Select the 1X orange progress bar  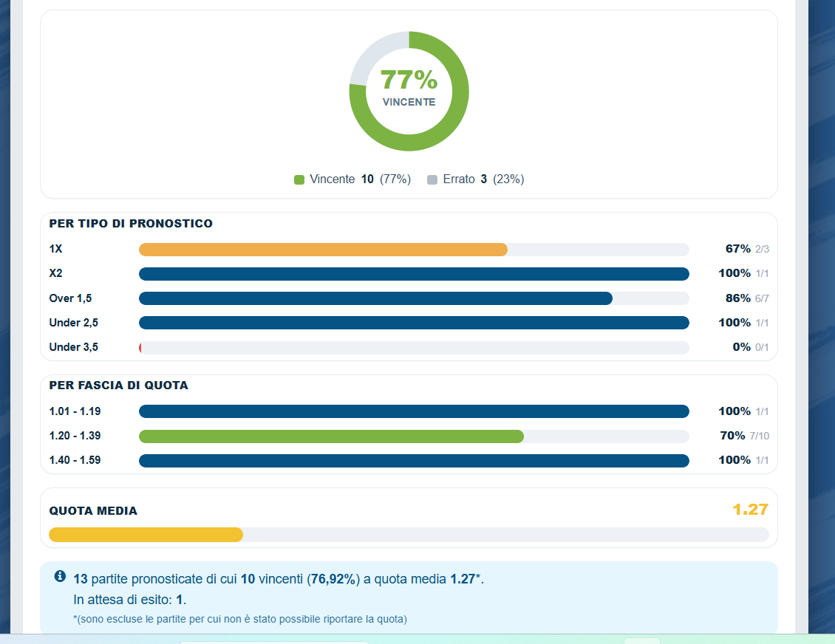pos(323,250)
